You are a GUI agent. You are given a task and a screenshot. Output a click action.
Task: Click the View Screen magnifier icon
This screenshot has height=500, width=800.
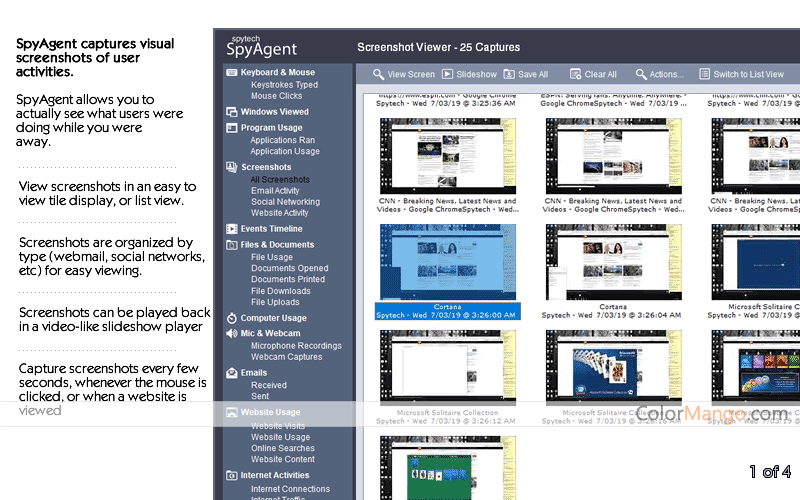pyautogui.click(x=378, y=74)
